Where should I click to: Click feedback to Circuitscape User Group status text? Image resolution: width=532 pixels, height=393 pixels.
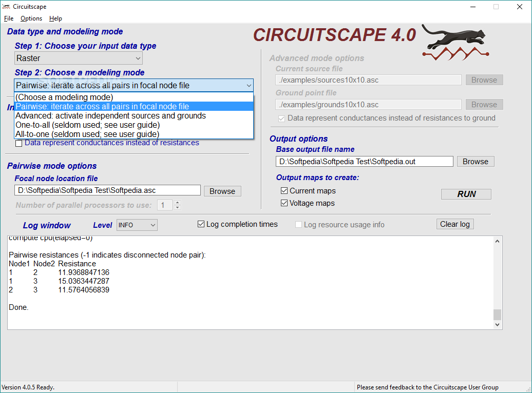click(427, 387)
